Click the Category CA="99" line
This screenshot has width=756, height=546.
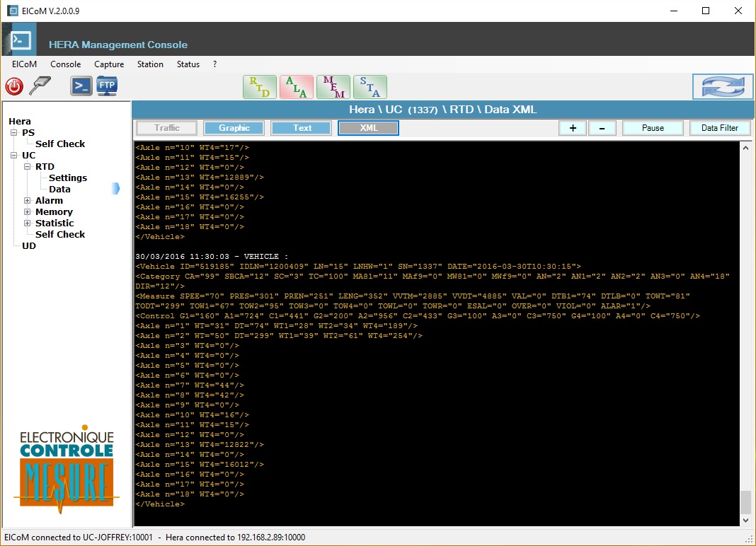[x=433, y=281]
